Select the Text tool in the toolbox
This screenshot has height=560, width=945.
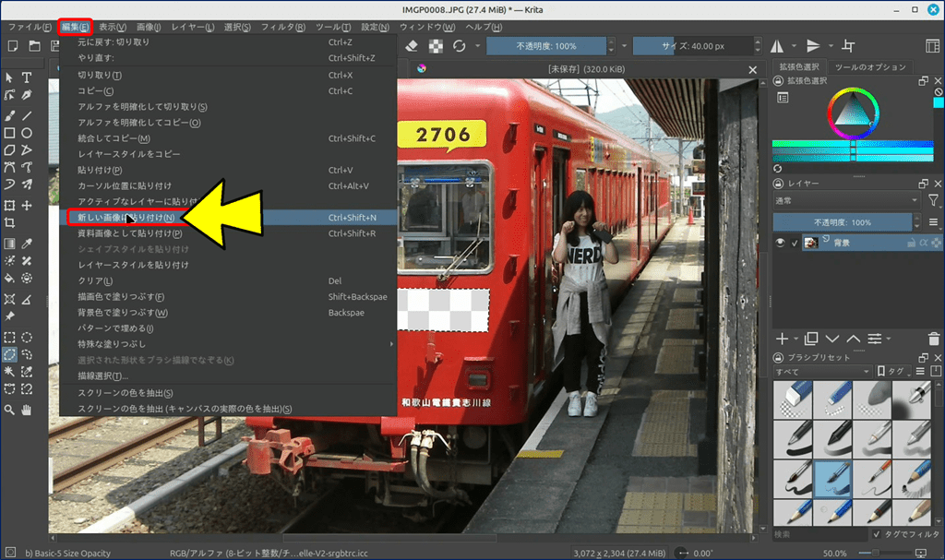tap(27, 77)
